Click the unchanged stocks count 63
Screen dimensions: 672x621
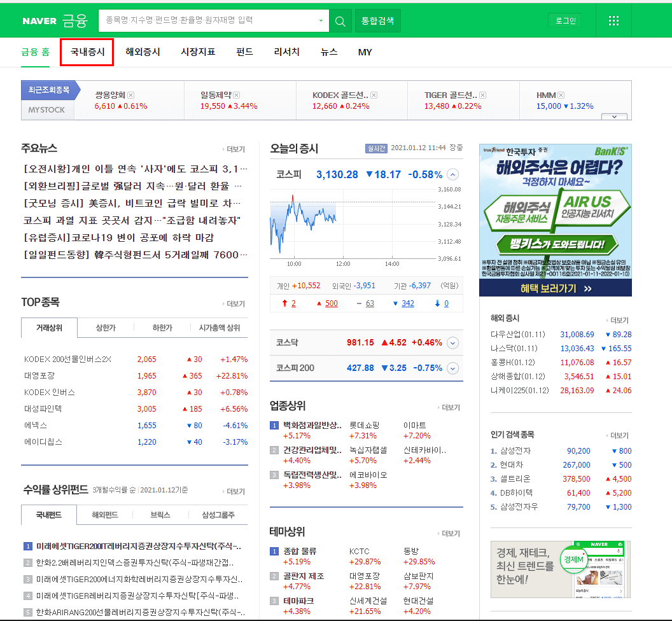coord(370,304)
